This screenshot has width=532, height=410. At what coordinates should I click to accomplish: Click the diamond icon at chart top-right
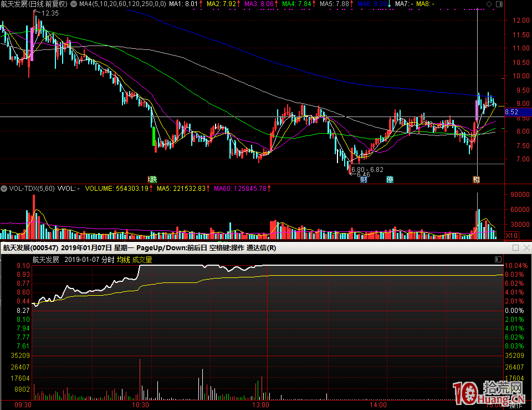(x=488, y=4)
